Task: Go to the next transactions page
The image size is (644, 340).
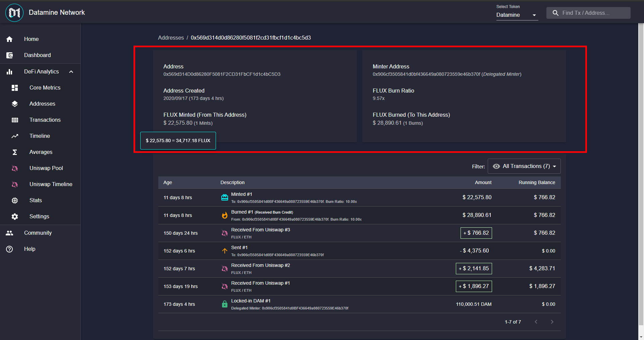Action: 552,322
